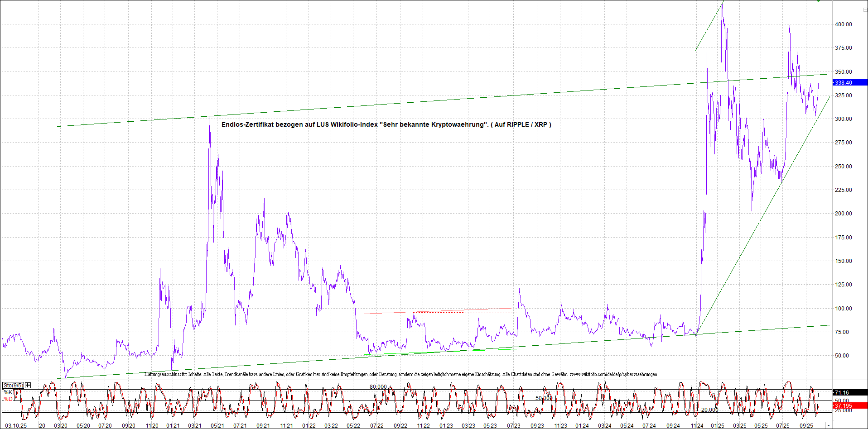
Task: Expand the Sto(9/5) indicator plus button
Action: (28, 385)
